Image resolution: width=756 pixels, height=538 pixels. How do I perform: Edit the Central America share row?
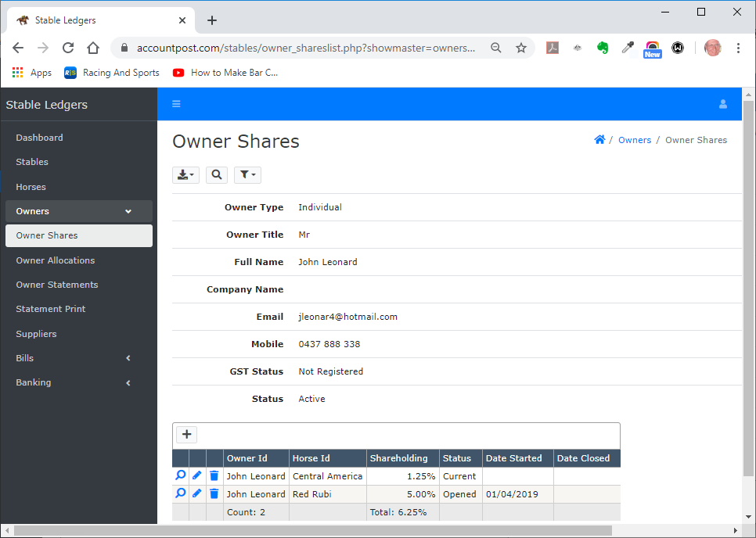[x=196, y=475]
